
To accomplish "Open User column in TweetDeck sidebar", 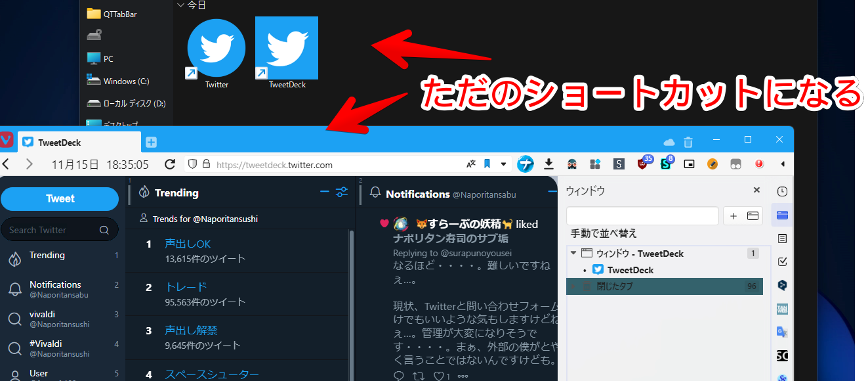I will tap(62, 373).
